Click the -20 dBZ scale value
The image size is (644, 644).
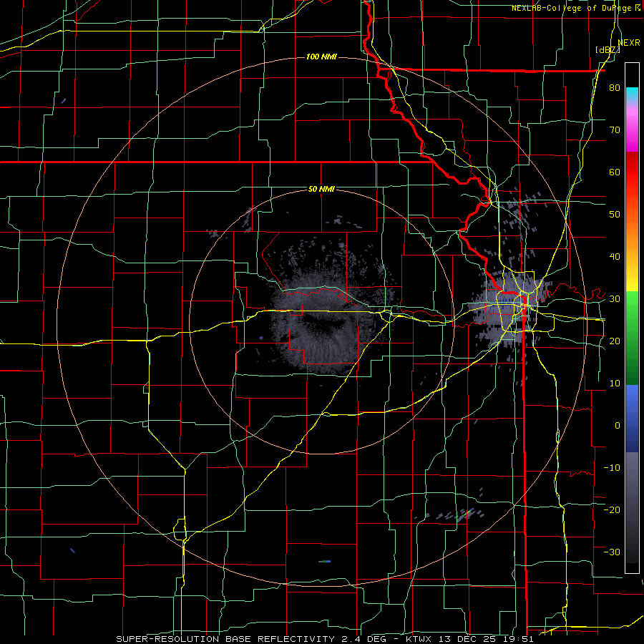point(612,509)
